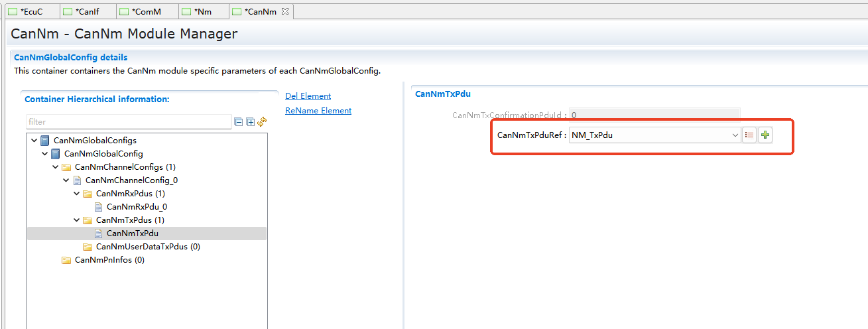Click the list icon next to CanNmTxPduRef
Image resolution: width=868 pixels, height=329 pixels.
[x=749, y=135]
